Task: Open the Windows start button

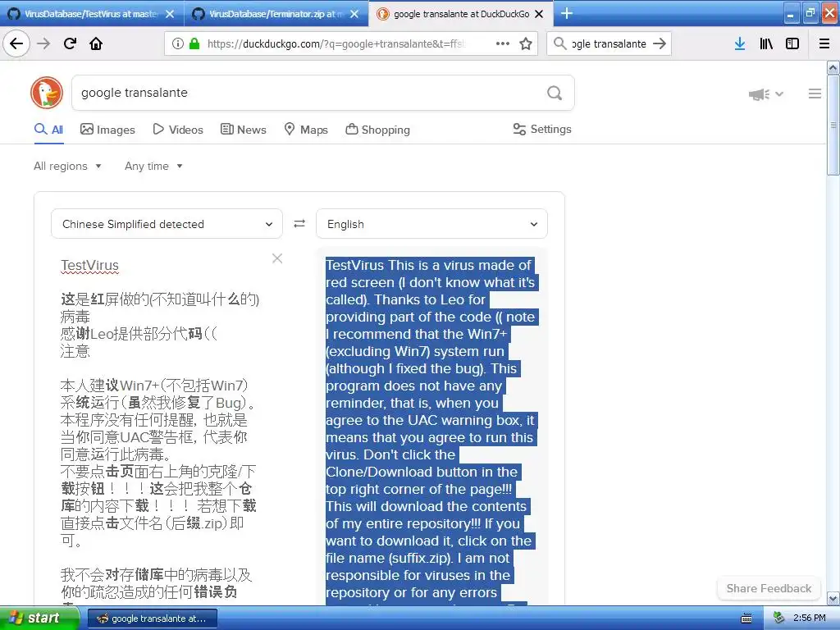Action: [x=39, y=619]
